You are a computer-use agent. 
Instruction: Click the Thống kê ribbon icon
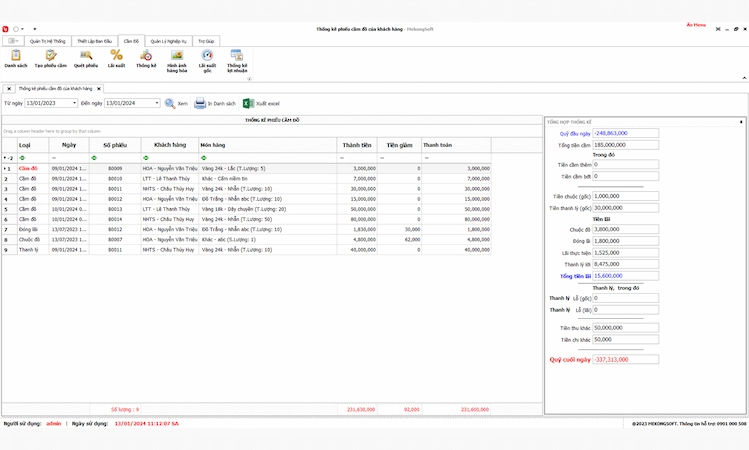point(146,55)
